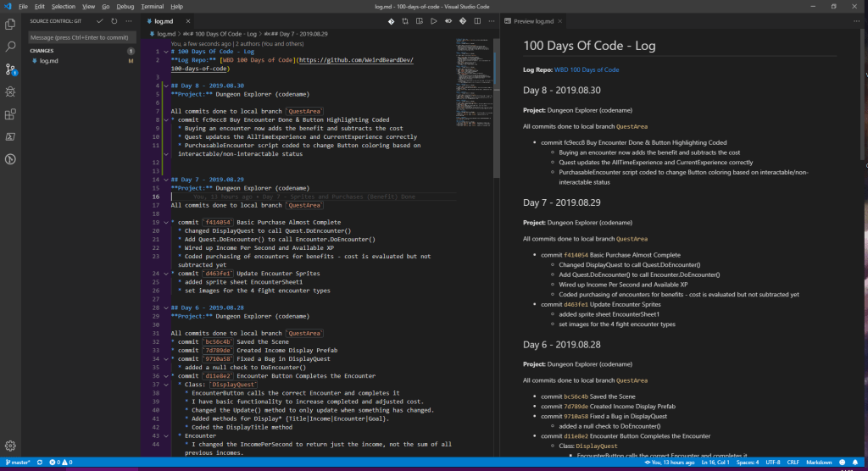
Task: Open the notifications bell
Action: [855, 463]
